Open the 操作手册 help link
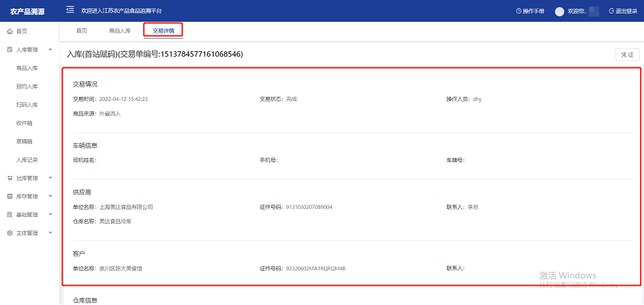 530,11
